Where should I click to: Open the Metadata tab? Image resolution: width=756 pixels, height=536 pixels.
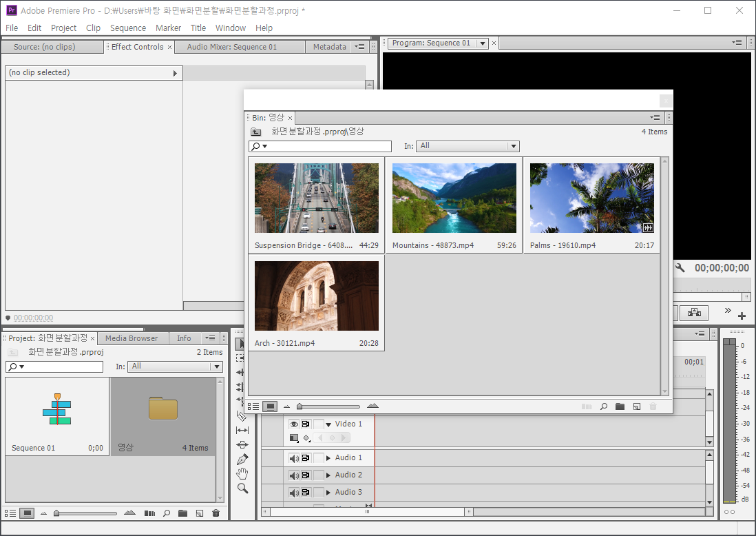[x=329, y=47]
